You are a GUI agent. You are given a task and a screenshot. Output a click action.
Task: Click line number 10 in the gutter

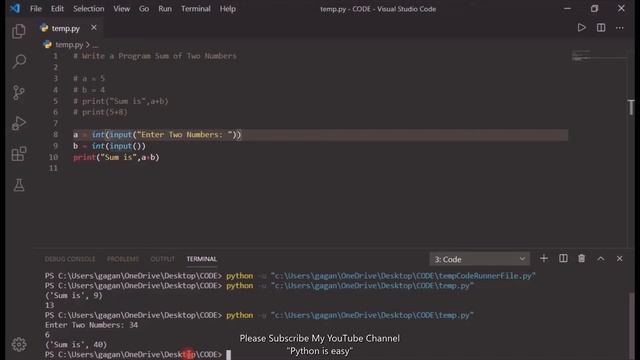click(x=53, y=157)
